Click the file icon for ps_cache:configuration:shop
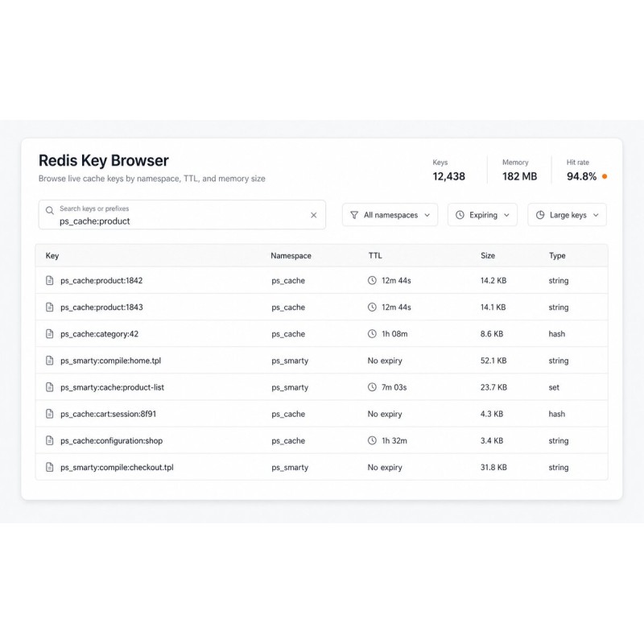 [50, 440]
